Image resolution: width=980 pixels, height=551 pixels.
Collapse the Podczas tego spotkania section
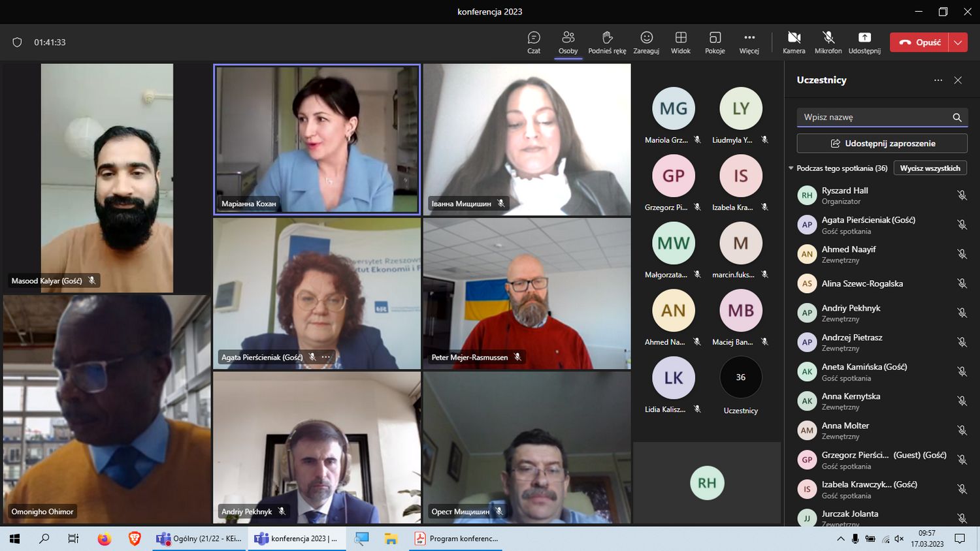click(x=791, y=168)
